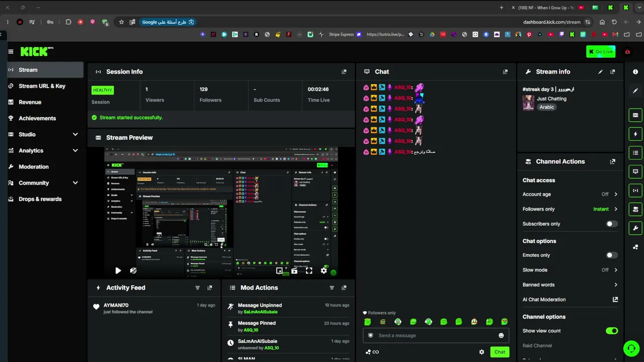Click ASQ_10 under Message Pinned

[x=251, y=330]
